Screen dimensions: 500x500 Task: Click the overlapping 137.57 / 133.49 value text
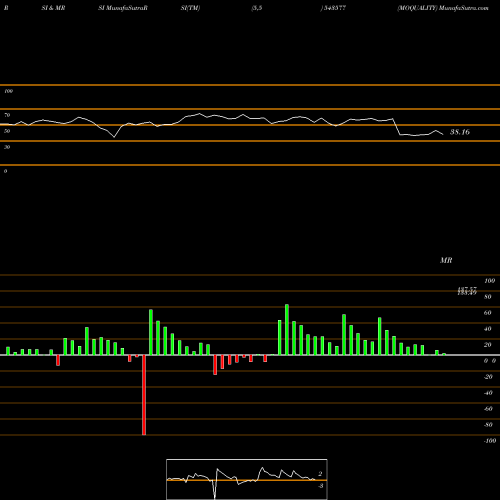pyautogui.click(x=467, y=291)
